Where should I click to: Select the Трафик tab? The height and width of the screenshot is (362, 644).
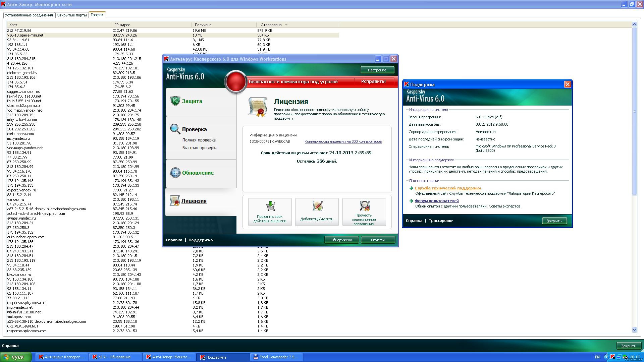pos(97,15)
